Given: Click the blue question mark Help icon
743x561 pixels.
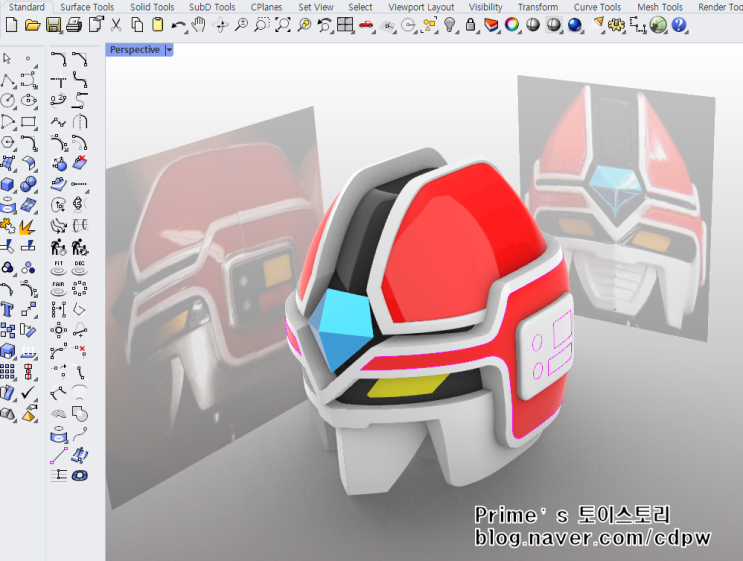Looking at the screenshot, I should (x=679, y=25).
